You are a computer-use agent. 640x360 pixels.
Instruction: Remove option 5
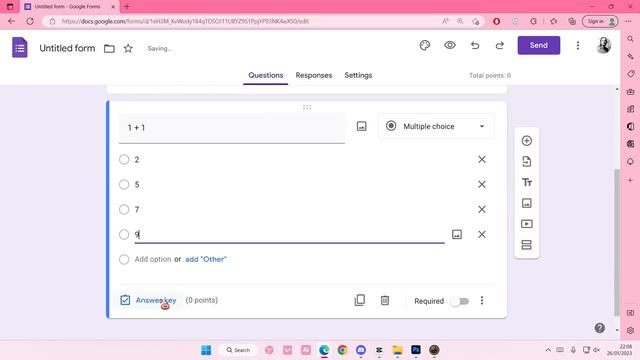tap(482, 184)
